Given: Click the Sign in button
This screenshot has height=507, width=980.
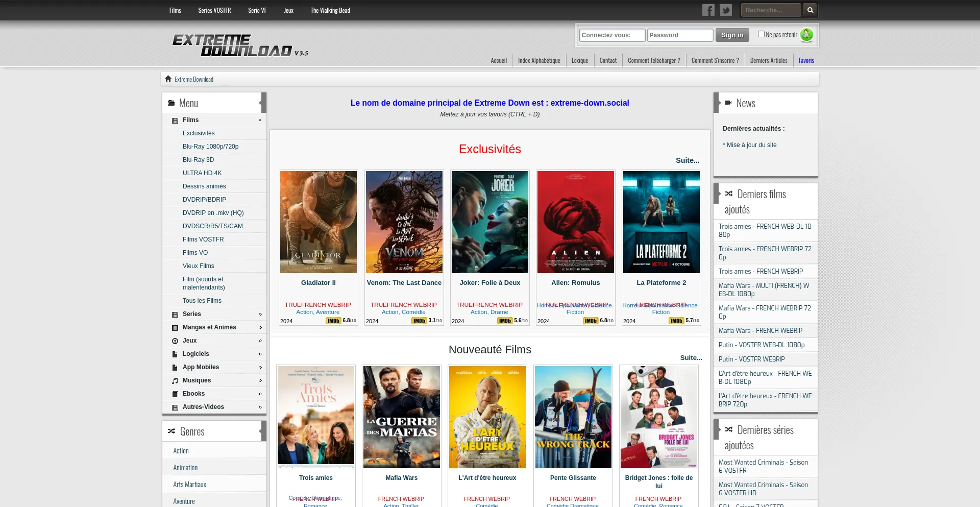Looking at the screenshot, I should click(x=732, y=35).
